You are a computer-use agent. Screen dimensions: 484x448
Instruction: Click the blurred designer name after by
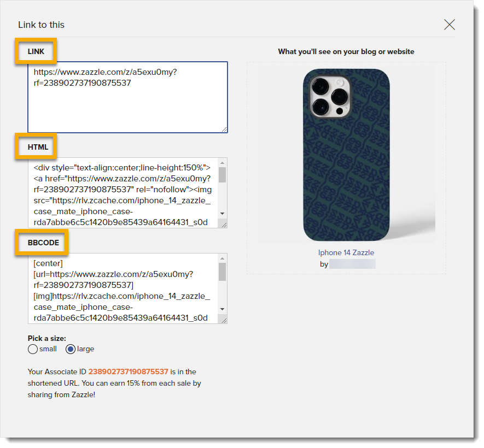[x=352, y=264]
